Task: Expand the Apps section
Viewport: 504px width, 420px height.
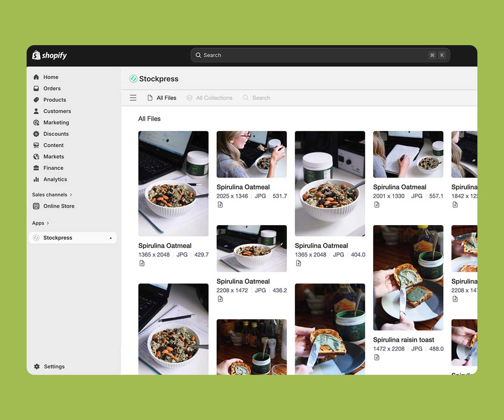Action: [x=41, y=223]
